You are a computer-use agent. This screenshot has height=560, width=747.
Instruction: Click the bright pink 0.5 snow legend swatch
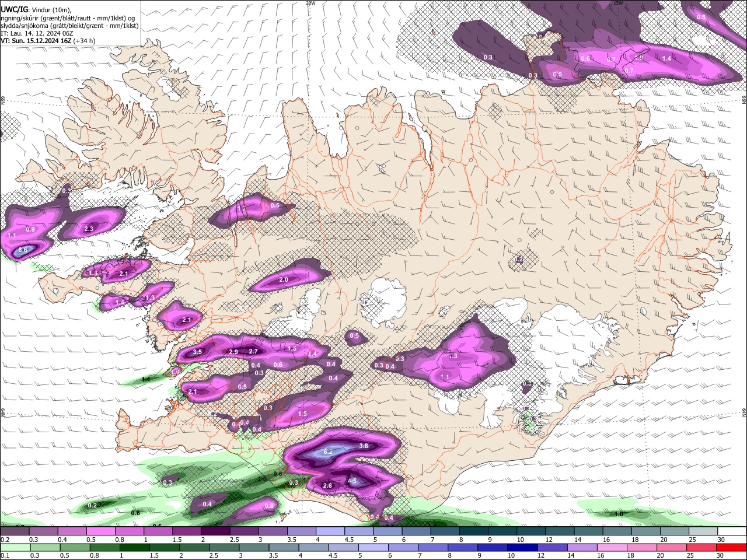(x=100, y=531)
